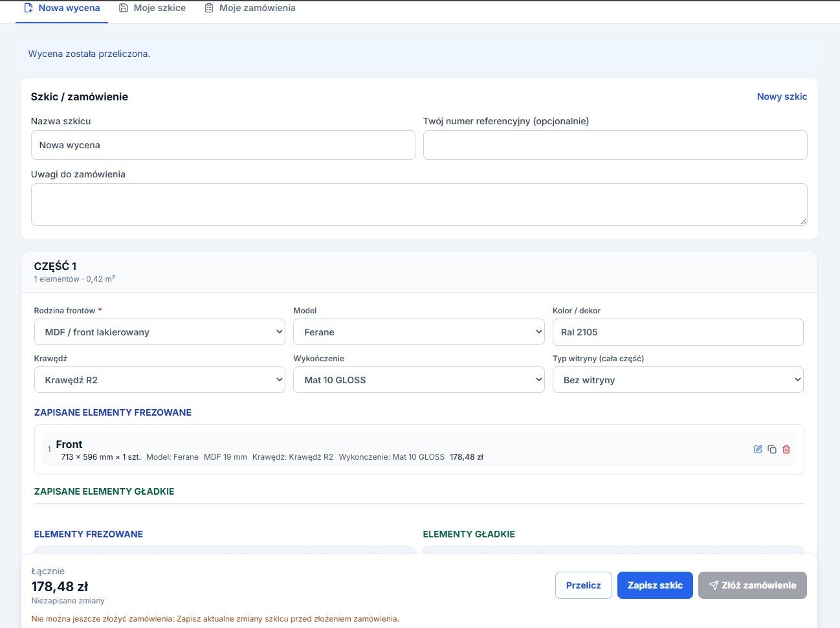Focus the Nazwa szkicu input field
Image resolution: width=840 pixels, height=628 pixels.
click(x=223, y=145)
